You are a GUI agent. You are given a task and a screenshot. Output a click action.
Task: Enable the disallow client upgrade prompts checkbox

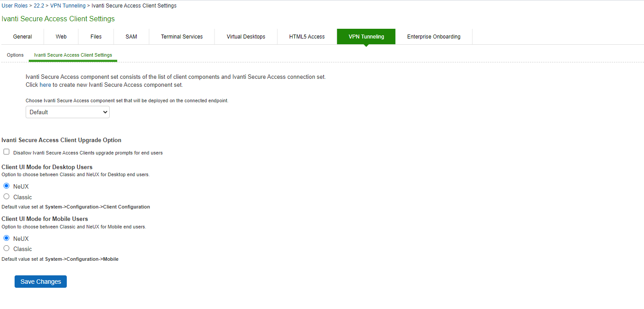pyautogui.click(x=7, y=152)
